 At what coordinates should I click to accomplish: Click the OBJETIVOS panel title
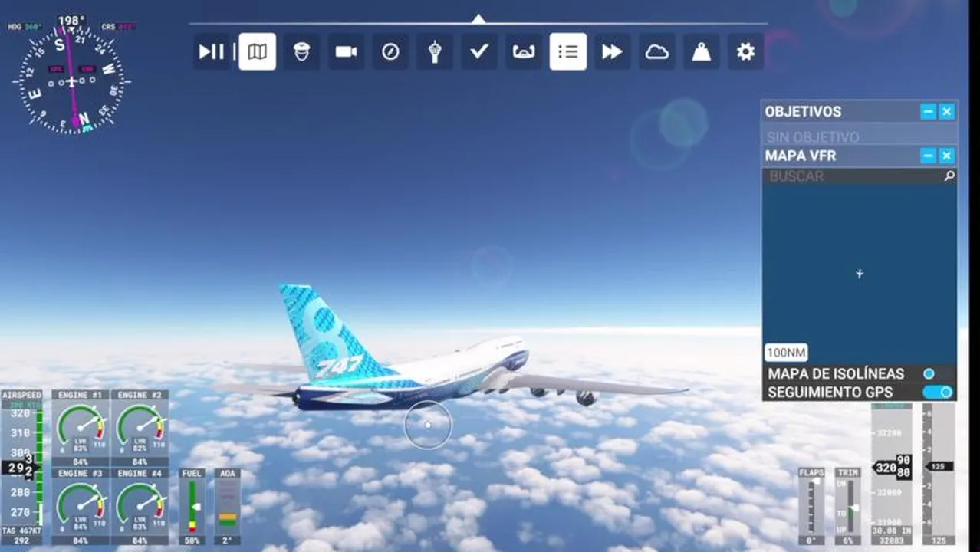[x=803, y=111]
